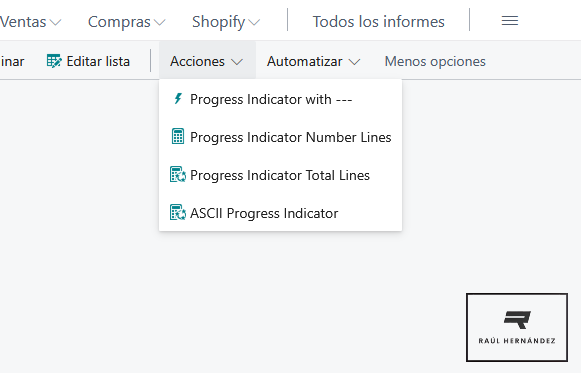
Task: Click the icon beside ASCII Progress Indicator
Action: pyautogui.click(x=178, y=213)
